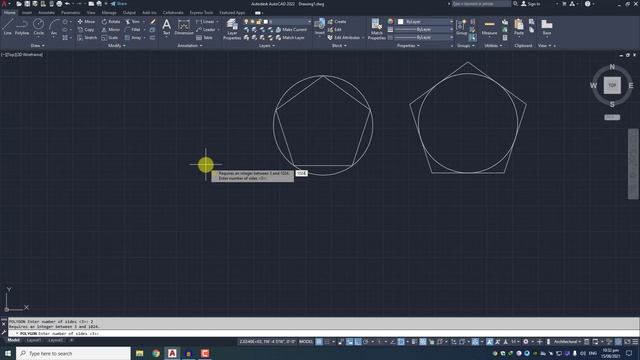
Task: Open Layer Properties manager
Action: 232,29
